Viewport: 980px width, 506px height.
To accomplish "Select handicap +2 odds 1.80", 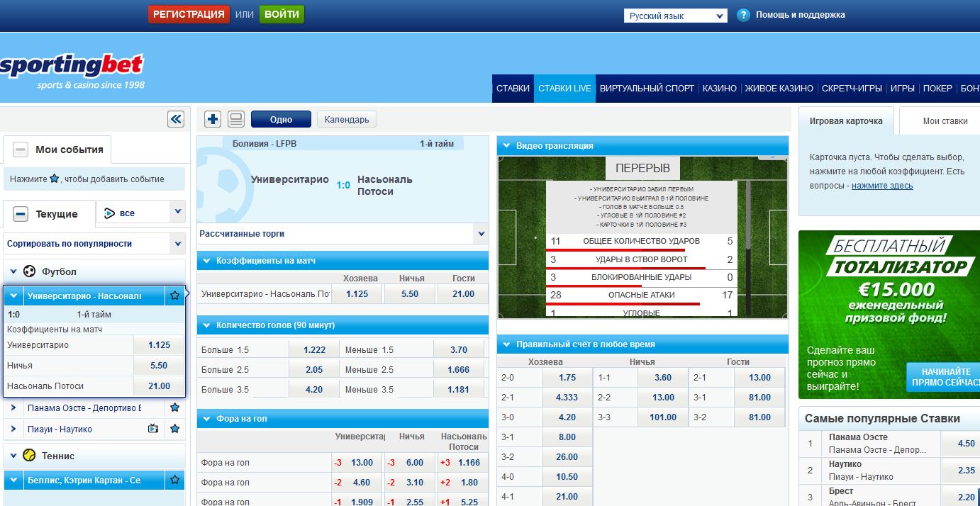I will [463, 483].
